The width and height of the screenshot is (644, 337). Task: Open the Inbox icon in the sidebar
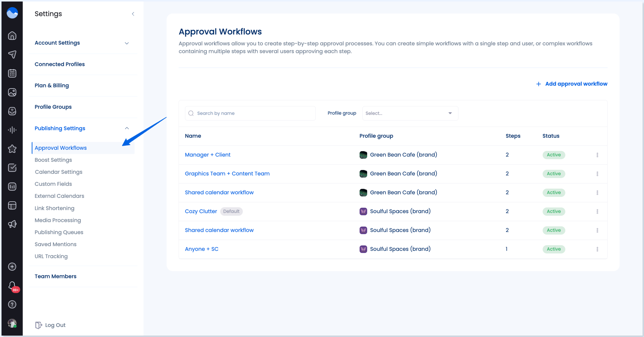tap(12, 111)
